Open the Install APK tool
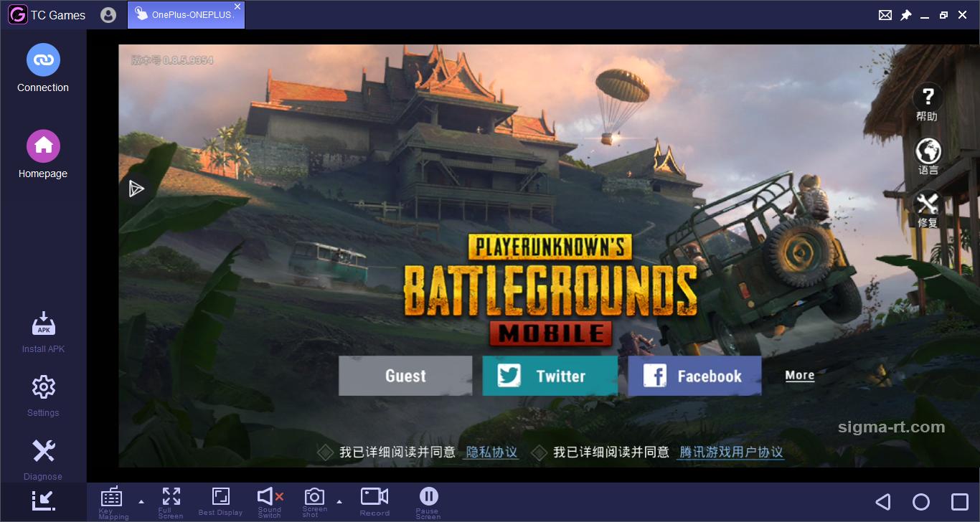This screenshot has width=980, height=522. pos(43,332)
